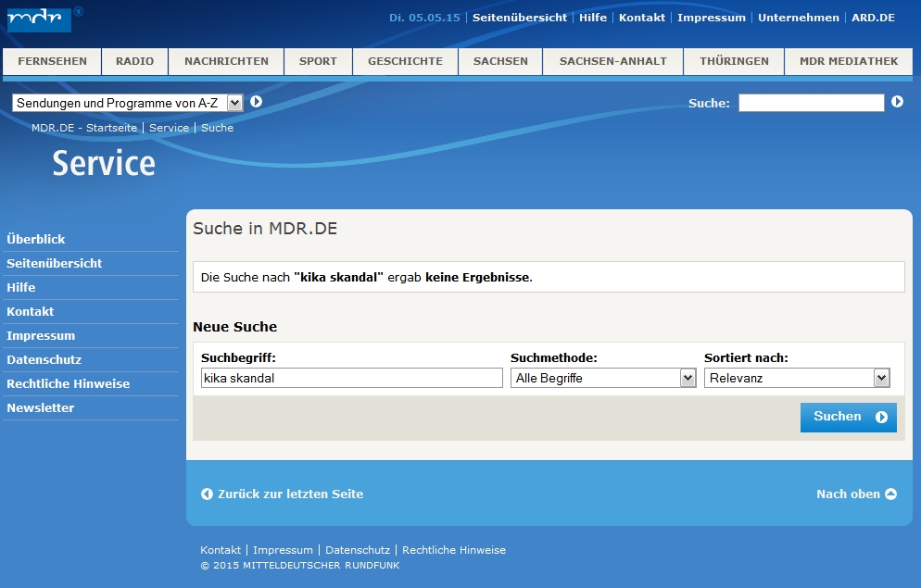Click the date Di. 05.05.15

click(424, 18)
